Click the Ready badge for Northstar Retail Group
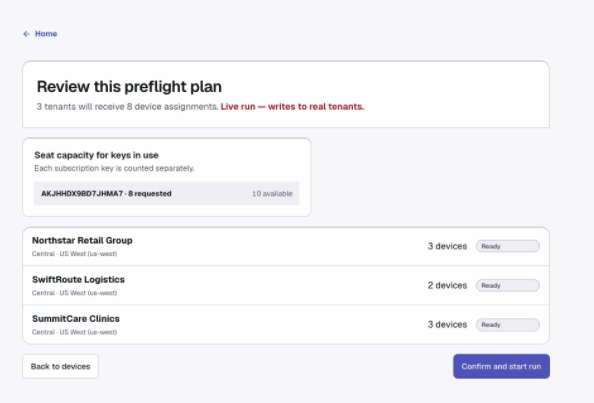Image resolution: width=594 pixels, height=403 pixels. point(508,246)
